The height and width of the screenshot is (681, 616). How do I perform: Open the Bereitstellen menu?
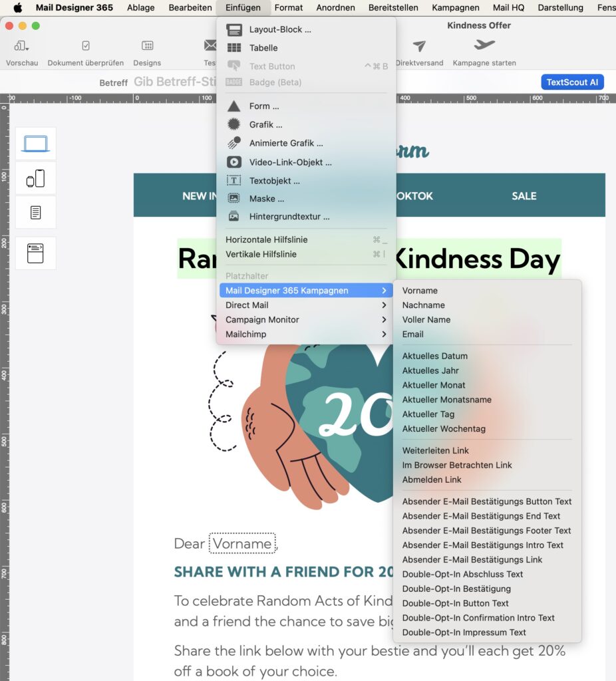(x=393, y=7)
